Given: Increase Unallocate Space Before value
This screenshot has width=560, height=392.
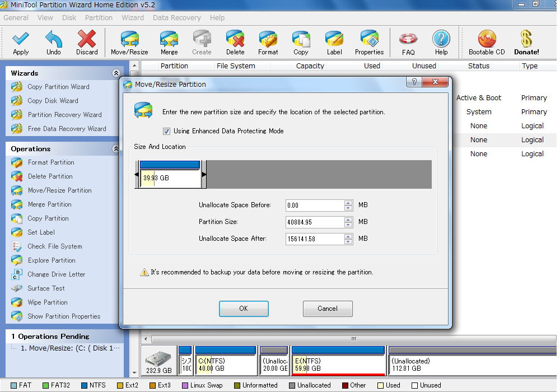Looking at the screenshot, I should coord(348,203).
